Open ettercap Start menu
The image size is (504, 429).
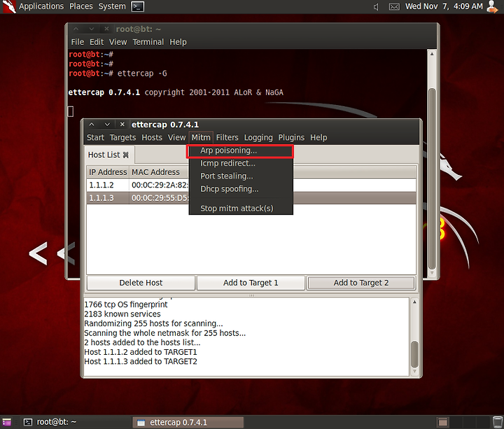coord(95,138)
